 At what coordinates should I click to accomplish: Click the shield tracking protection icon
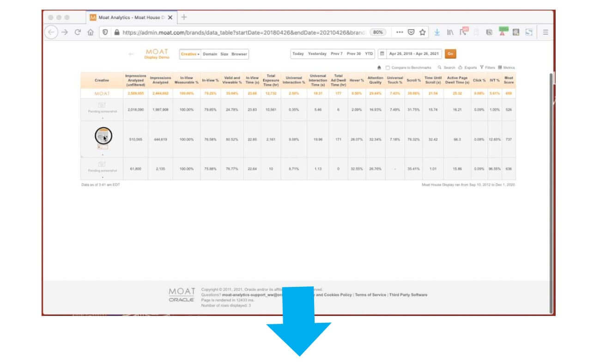pos(105,32)
